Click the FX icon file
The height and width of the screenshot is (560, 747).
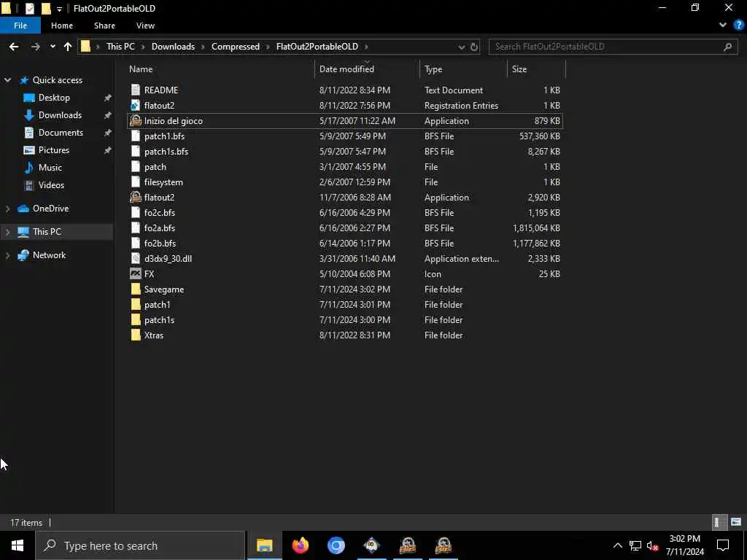click(x=135, y=274)
